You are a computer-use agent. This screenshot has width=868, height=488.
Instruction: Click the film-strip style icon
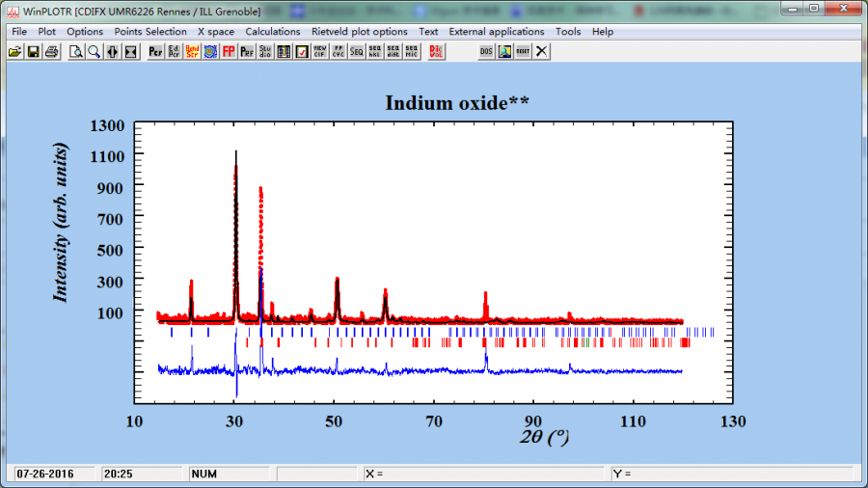coord(284,51)
